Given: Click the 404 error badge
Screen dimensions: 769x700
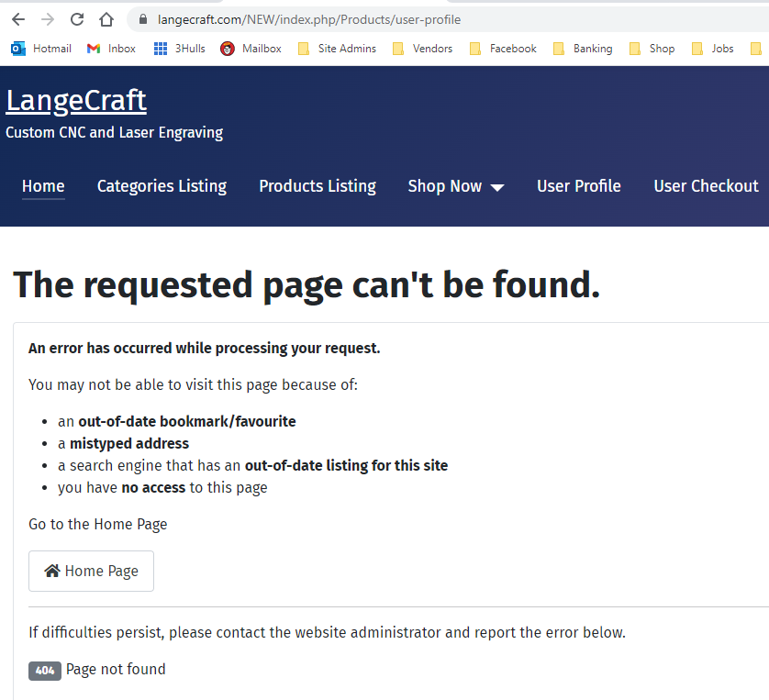Looking at the screenshot, I should (45, 671).
